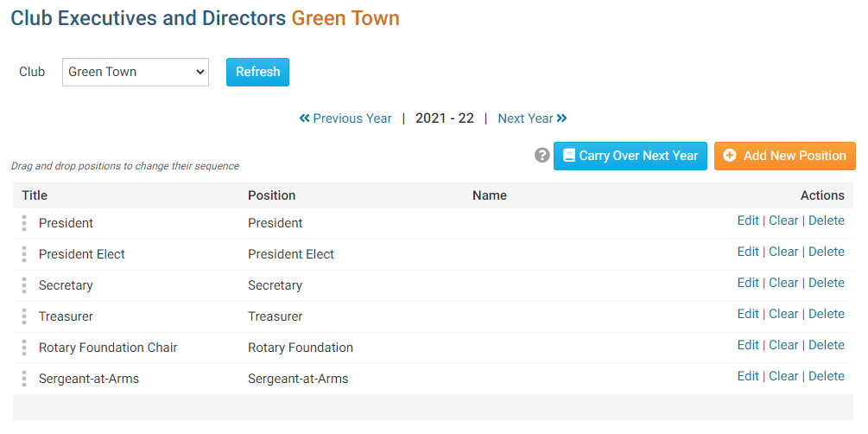Go to Previous Year
The height and width of the screenshot is (434, 868).
(345, 118)
